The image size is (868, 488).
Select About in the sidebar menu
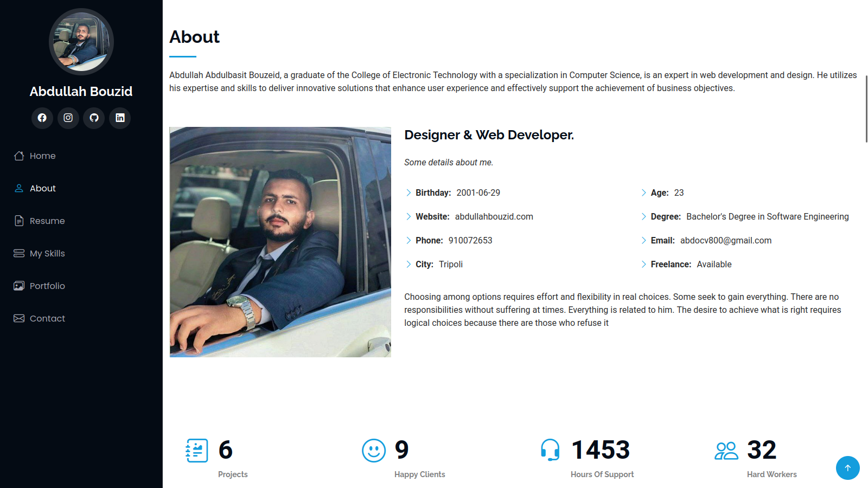42,189
